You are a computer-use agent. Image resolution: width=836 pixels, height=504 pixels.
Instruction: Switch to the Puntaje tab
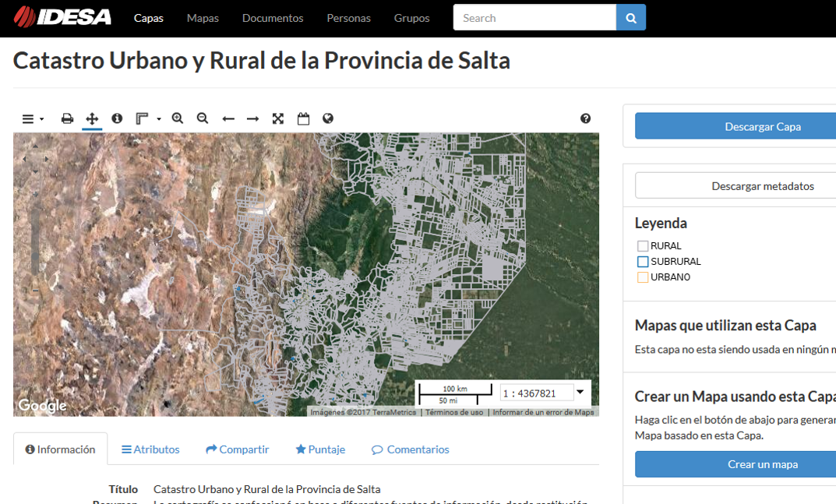tap(320, 449)
